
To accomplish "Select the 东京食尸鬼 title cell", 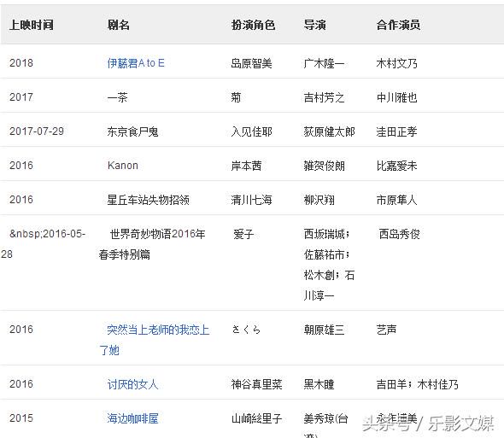I will pyautogui.click(x=132, y=131).
